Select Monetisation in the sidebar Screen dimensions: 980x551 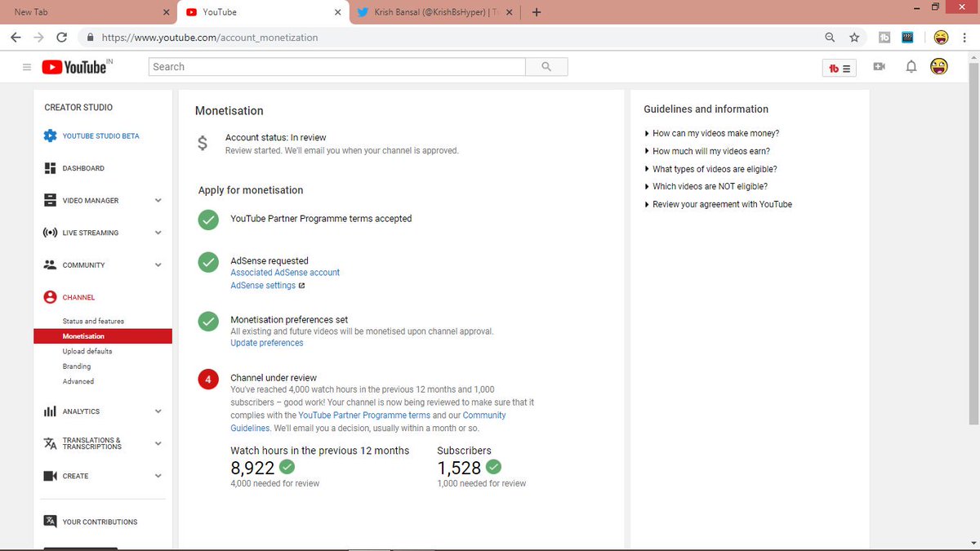[x=103, y=336]
